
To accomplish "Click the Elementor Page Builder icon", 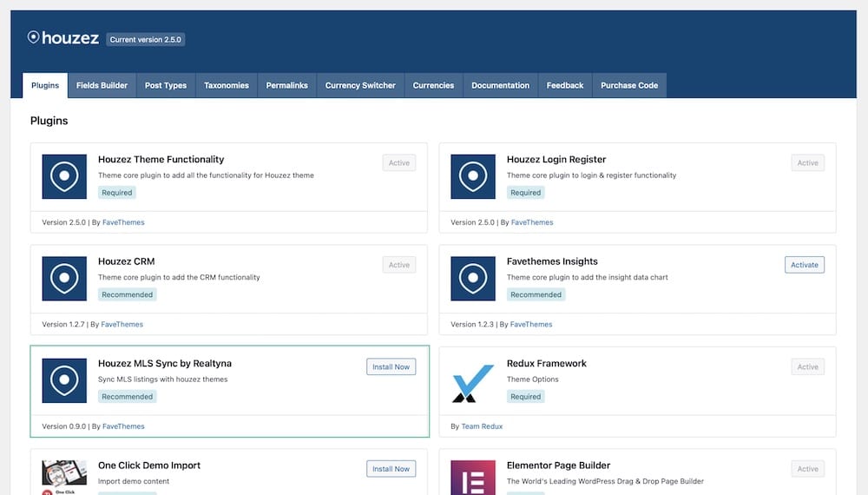I will (x=473, y=478).
